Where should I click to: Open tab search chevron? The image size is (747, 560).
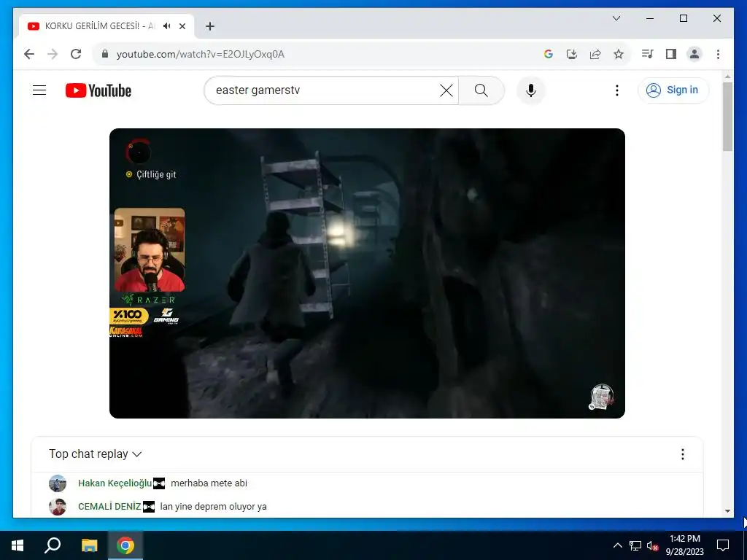tap(616, 18)
